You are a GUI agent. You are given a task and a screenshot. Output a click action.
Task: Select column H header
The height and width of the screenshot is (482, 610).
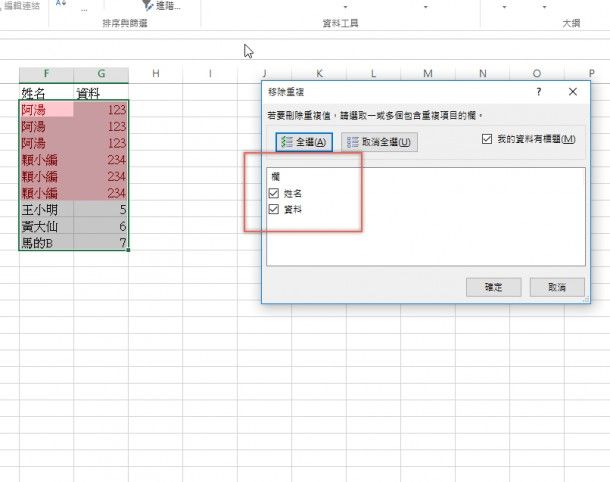pos(156,74)
